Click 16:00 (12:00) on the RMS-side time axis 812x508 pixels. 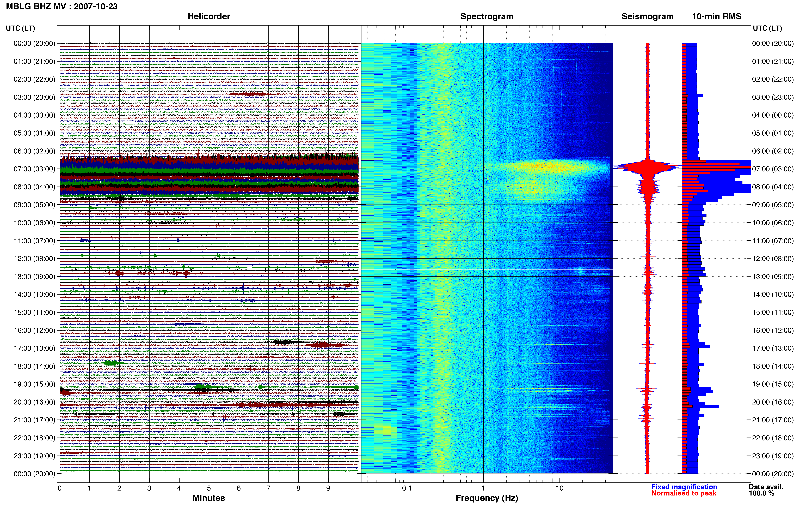pos(773,330)
